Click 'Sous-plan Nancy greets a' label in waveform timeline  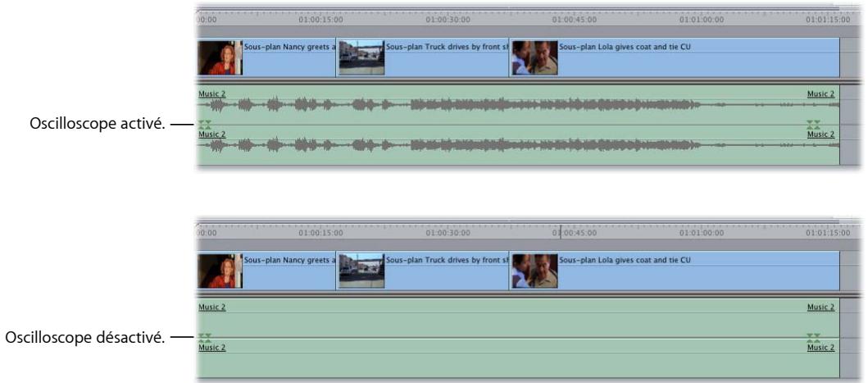click(289, 47)
